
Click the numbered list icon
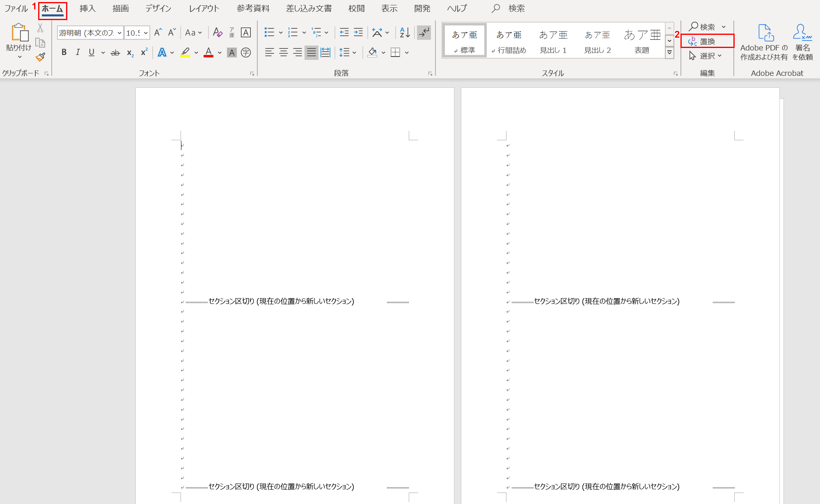293,32
